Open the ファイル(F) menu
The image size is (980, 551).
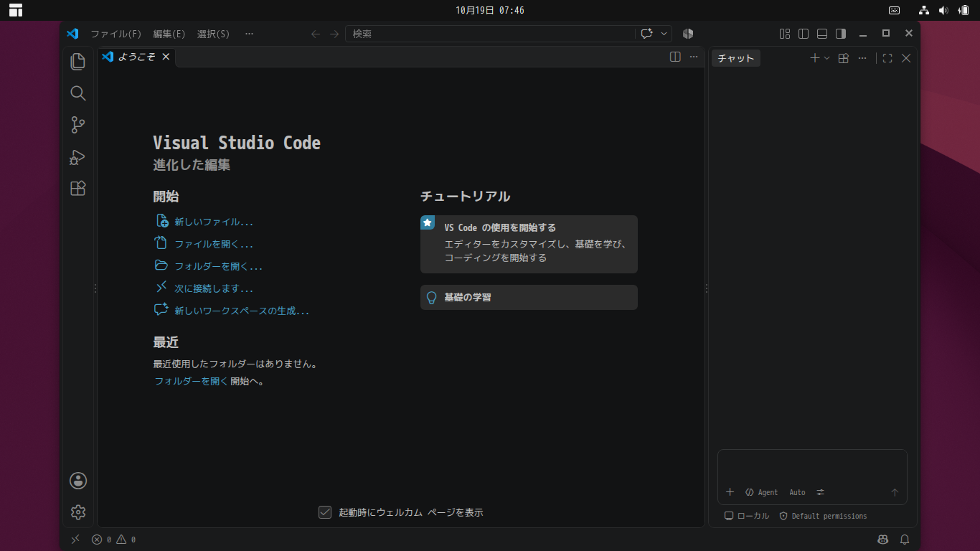(116, 34)
